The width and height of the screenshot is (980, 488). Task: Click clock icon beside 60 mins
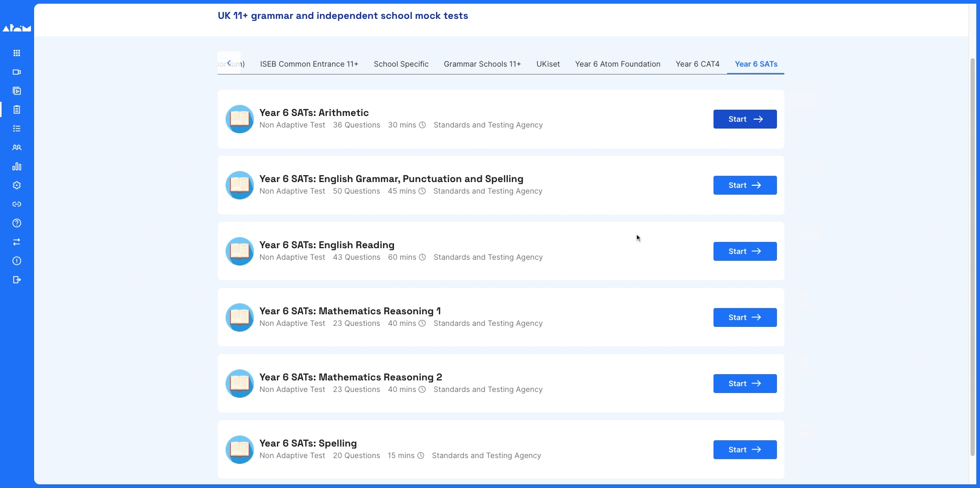pos(422,257)
